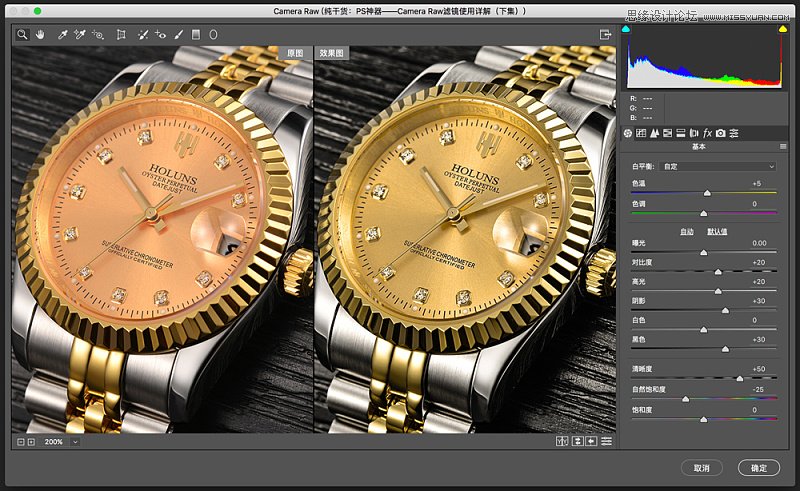Choose the Red Eye Removal tool
The height and width of the screenshot is (491, 800).
point(160,34)
